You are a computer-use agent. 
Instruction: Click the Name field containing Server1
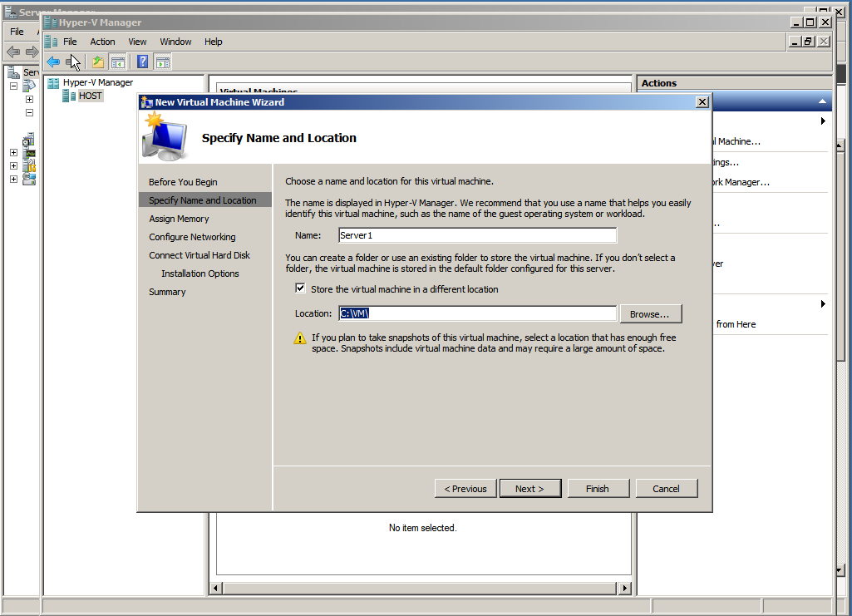(477, 235)
